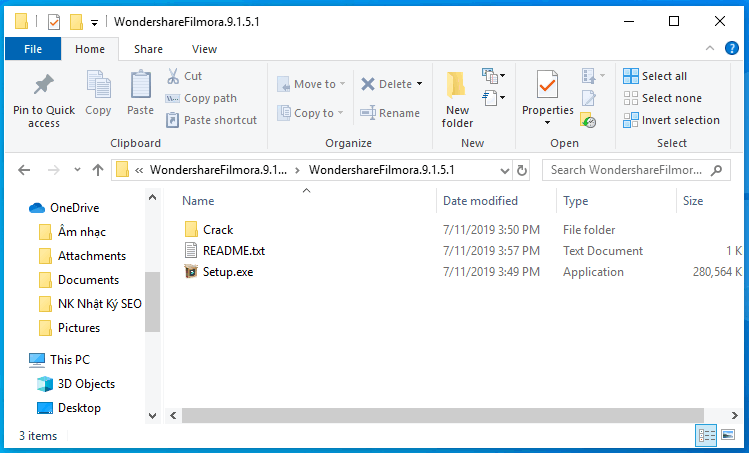Switch to the View tab
Image resolution: width=749 pixels, height=453 pixels.
coord(204,49)
